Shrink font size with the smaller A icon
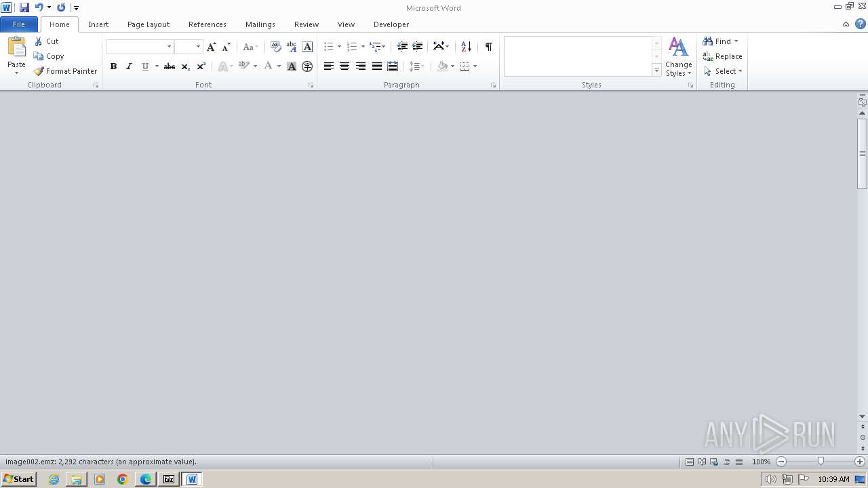 point(226,47)
